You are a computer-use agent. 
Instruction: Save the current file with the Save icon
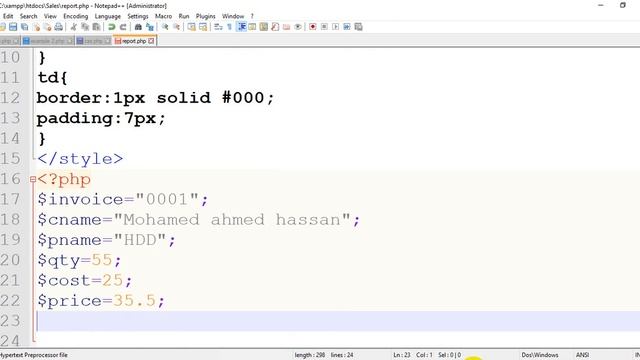13,27
